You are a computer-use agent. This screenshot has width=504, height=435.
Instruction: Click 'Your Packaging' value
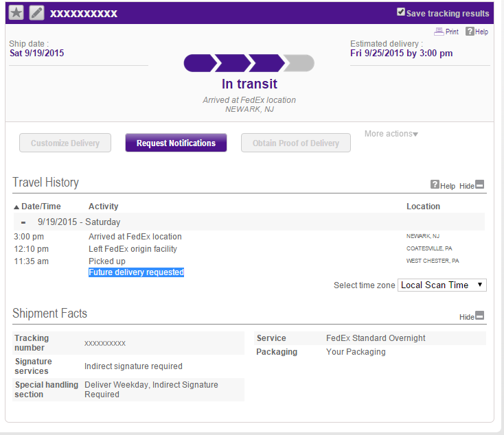click(x=356, y=352)
